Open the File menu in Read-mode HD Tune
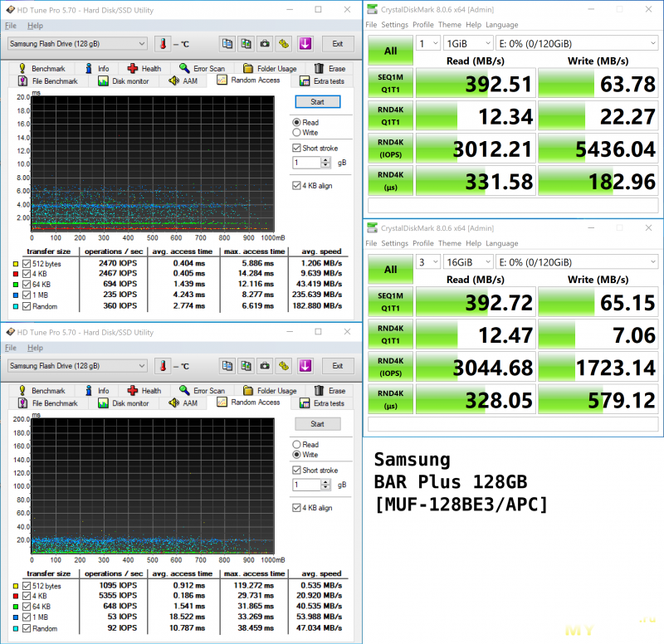Viewport: 664px width, 644px height. click(11, 26)
